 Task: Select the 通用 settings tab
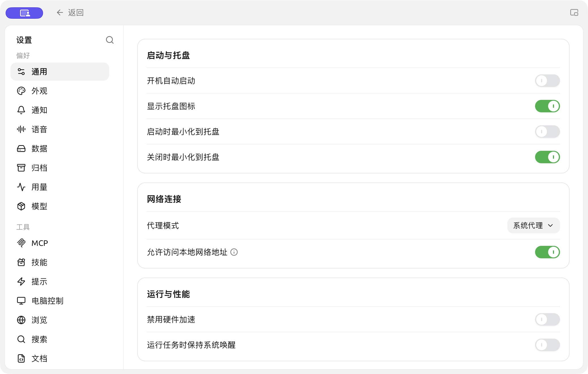pos(60,72)
